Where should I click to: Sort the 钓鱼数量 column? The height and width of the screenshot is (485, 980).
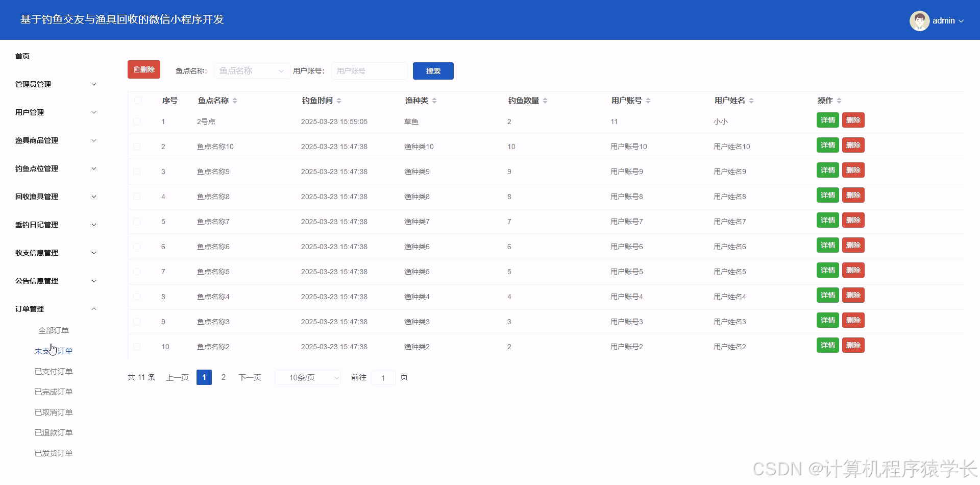(546, 101)
